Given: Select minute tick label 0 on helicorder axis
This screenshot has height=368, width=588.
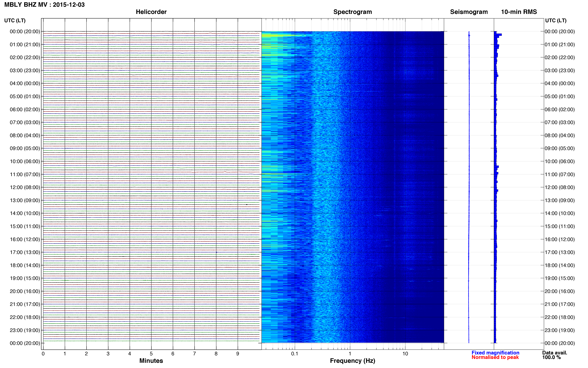Looking at the screenshot, I should tap(43, 354).
